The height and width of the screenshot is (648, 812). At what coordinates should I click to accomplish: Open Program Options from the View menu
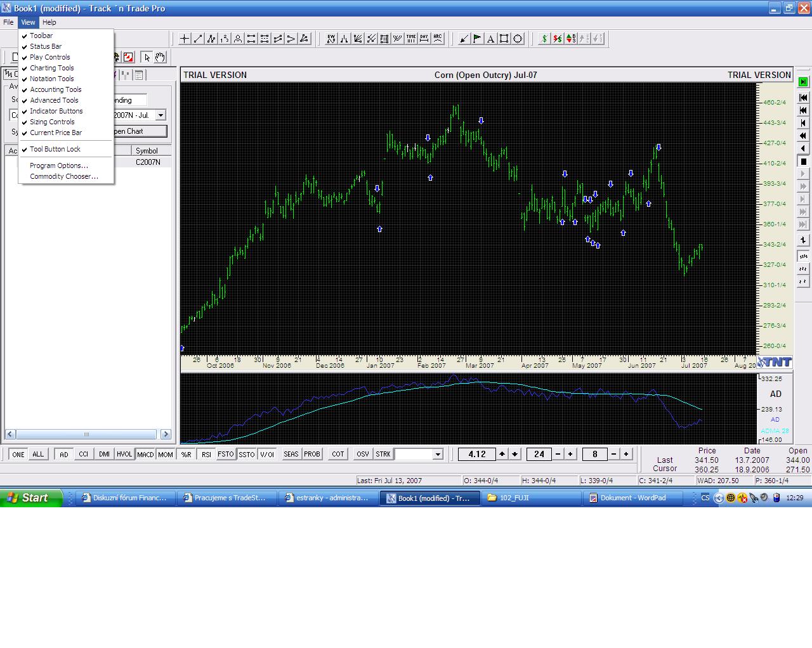tap(58, 165)
